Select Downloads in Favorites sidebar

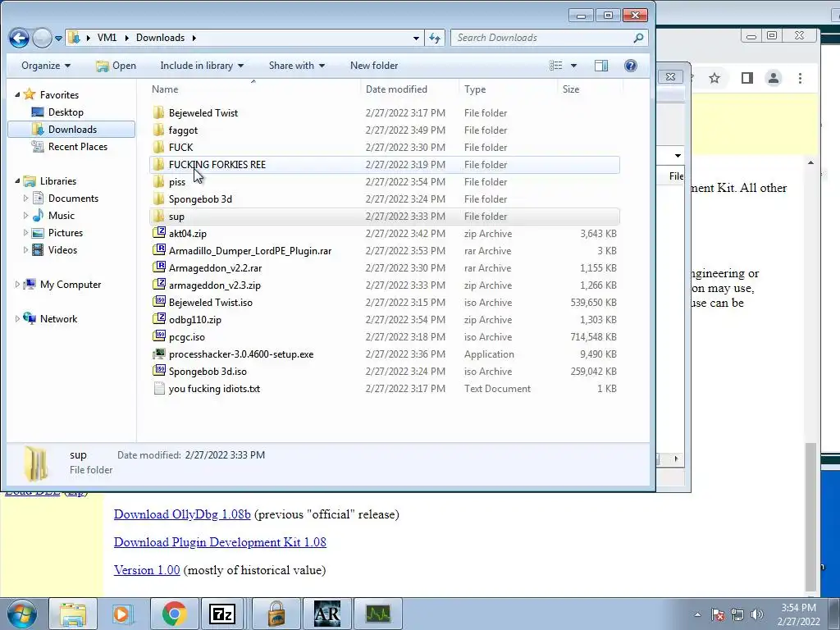click(72, 129)
